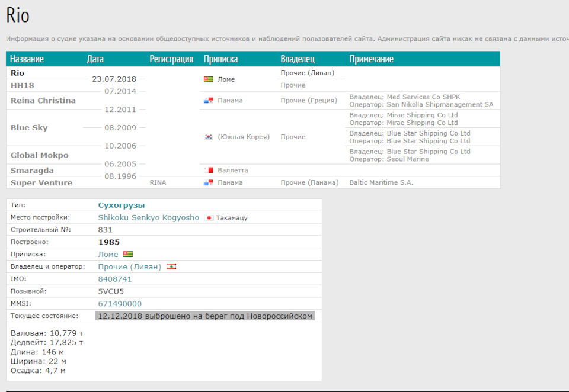569x392 pixels.
Task: Select the ship name Rio in the table
Action: click(x=17, y=73)
